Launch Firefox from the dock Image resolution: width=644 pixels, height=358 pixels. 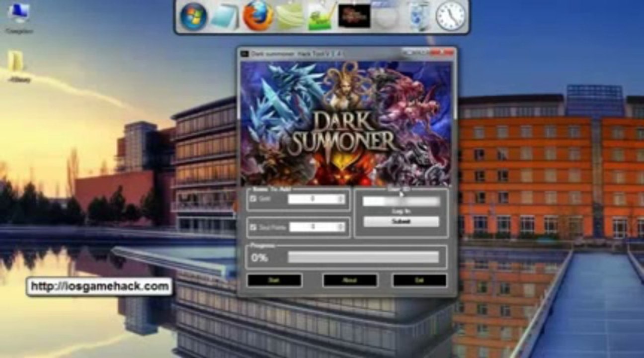coord(258,16)
